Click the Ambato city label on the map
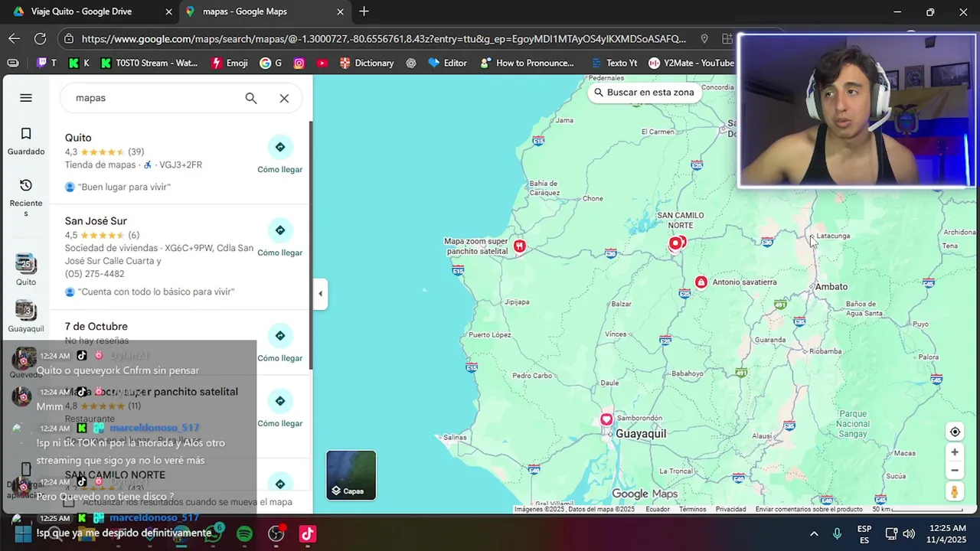 tap(831, 287)
